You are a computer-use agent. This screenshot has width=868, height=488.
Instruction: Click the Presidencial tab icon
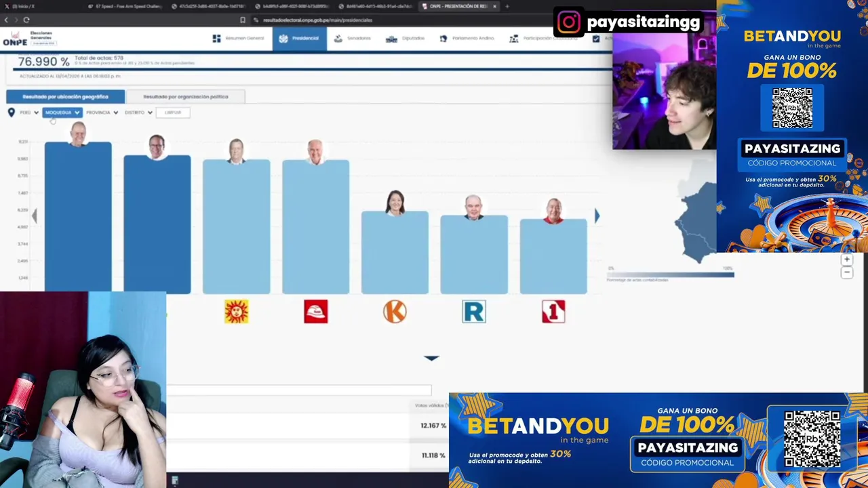[283, 39]
